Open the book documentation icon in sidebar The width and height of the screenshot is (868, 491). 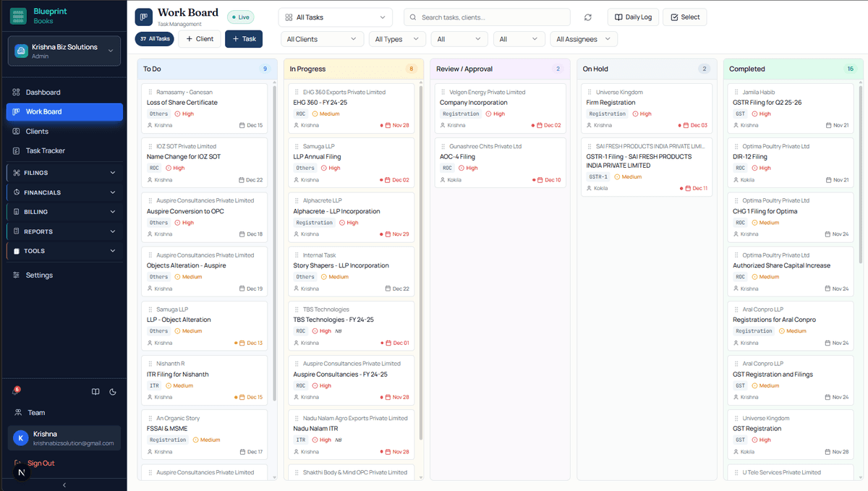click(95, 392)
